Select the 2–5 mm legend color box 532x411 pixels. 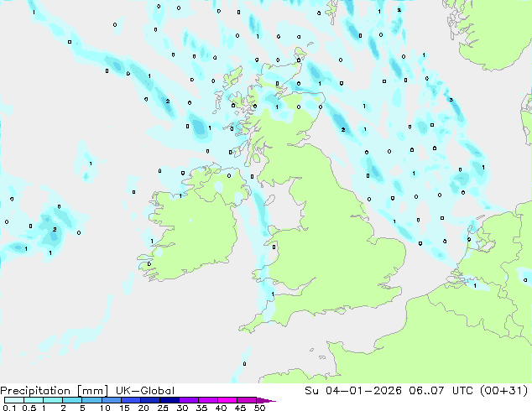tap(72, 400)
